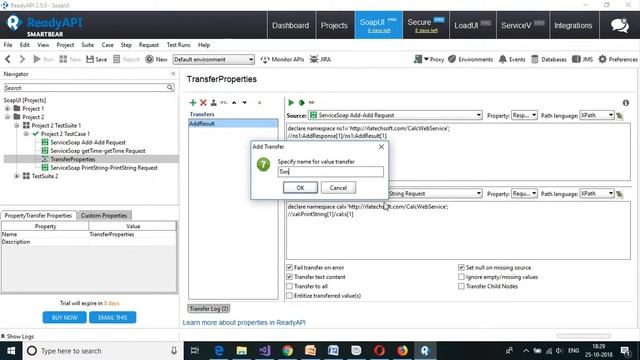The height and width of the screenshot is (360, 640).
Task: Open Events bell icon
Action: click(512, 59)
